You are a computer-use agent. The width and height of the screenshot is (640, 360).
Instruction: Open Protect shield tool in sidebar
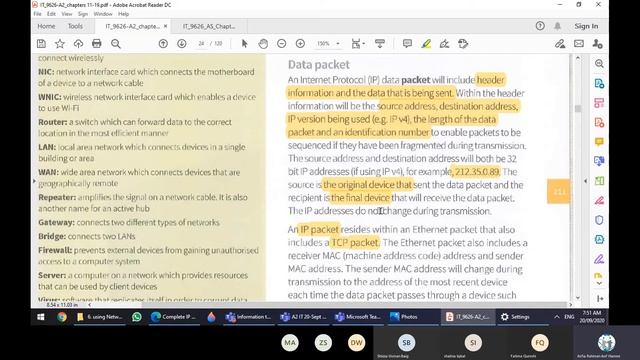tap(599, 220)
